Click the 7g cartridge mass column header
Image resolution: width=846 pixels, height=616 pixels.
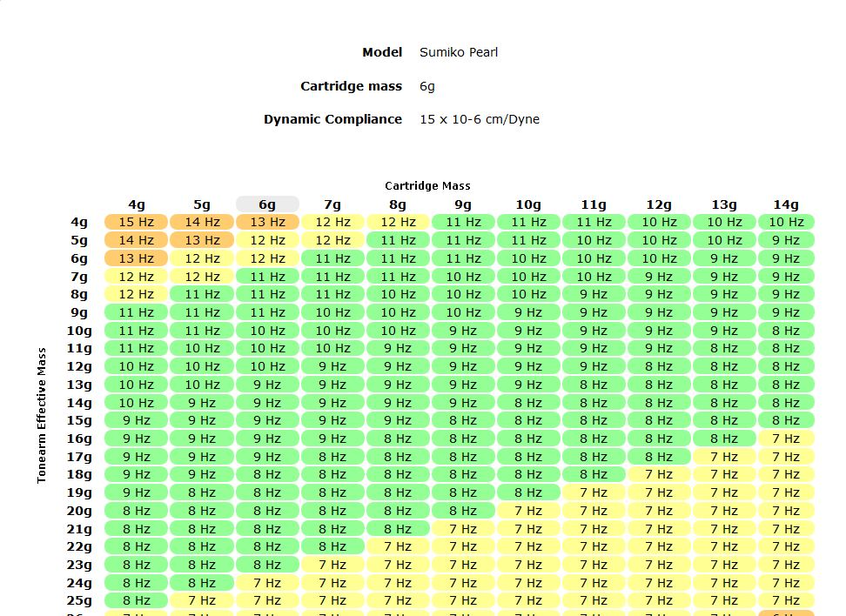tap(332, 204)
